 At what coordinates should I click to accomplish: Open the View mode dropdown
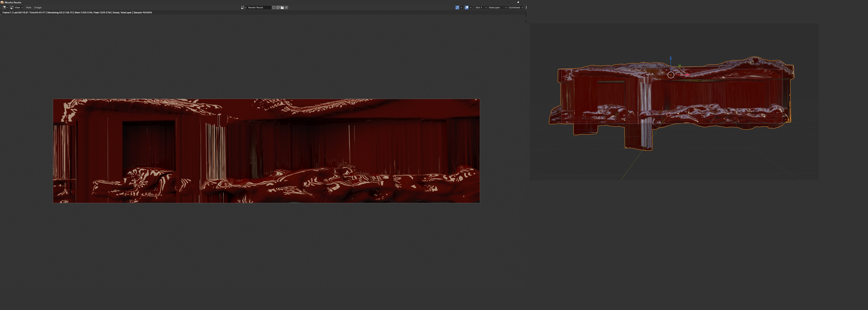tap(16, 7)
